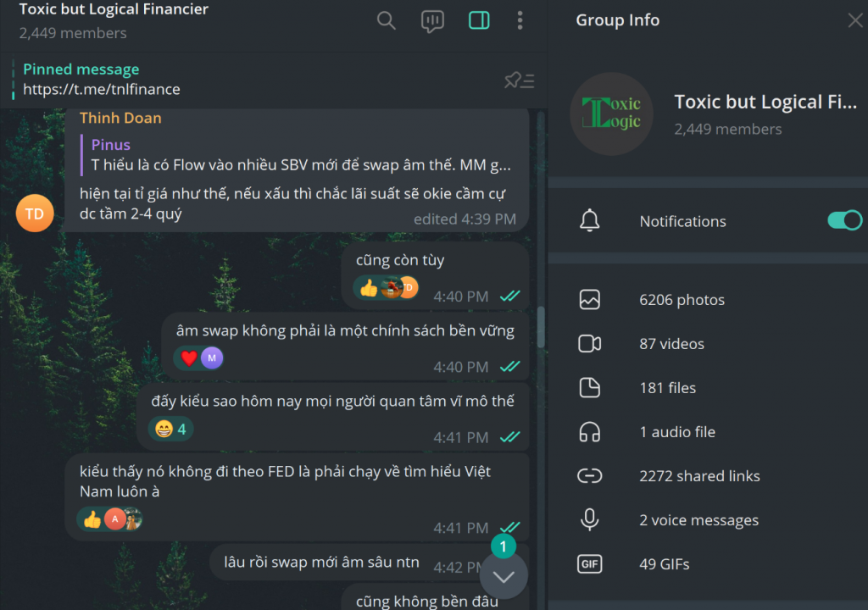This screenshot has width=868, height=610.
Task: Toggle the right sidebar panel icon
Action: coord(479,21)
